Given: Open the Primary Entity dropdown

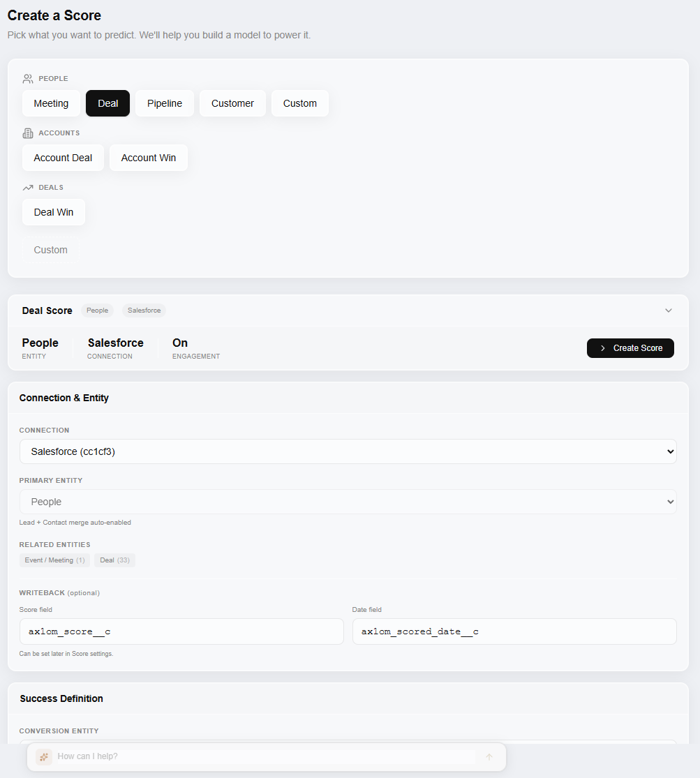Looking at the screenshot, I should [x=348, y=502].
